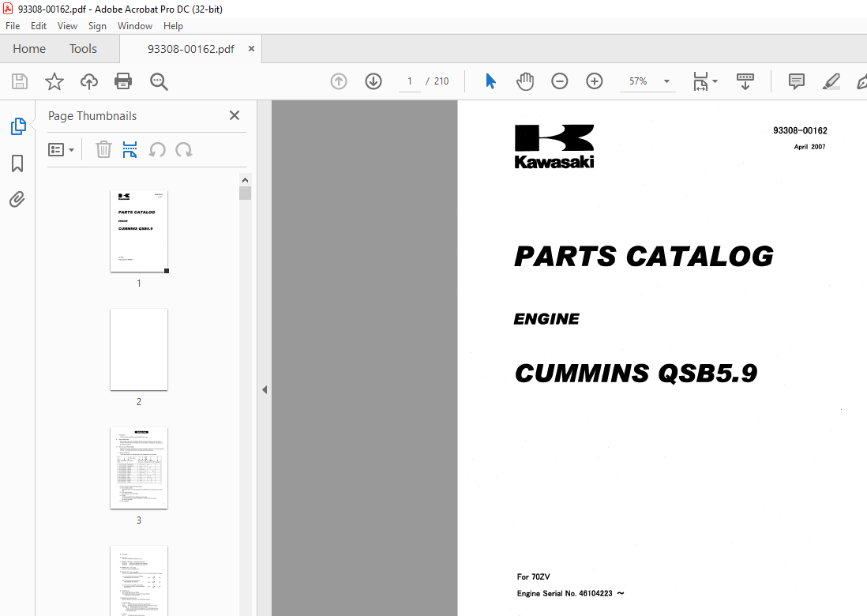Viewport: 867px width, 616px height.
Task: Open Page Thumbnails panel icon in sidebar
Action: (17, 126)
